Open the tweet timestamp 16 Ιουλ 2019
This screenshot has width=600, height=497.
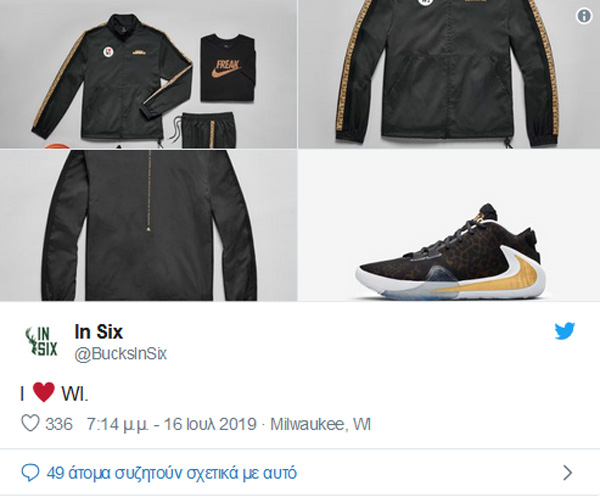coord(171,424)
